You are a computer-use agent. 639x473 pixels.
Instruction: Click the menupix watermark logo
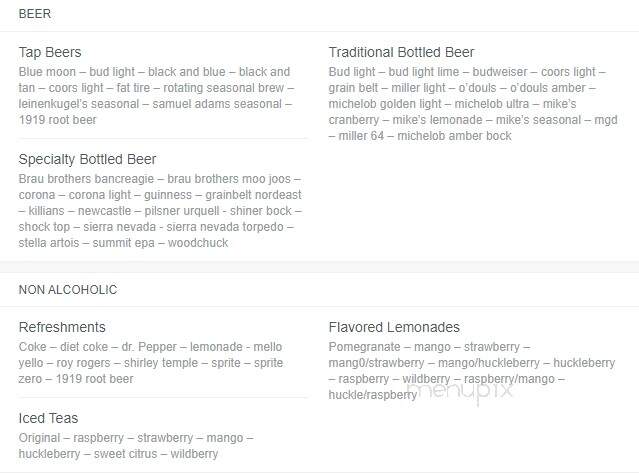[460, 390]
